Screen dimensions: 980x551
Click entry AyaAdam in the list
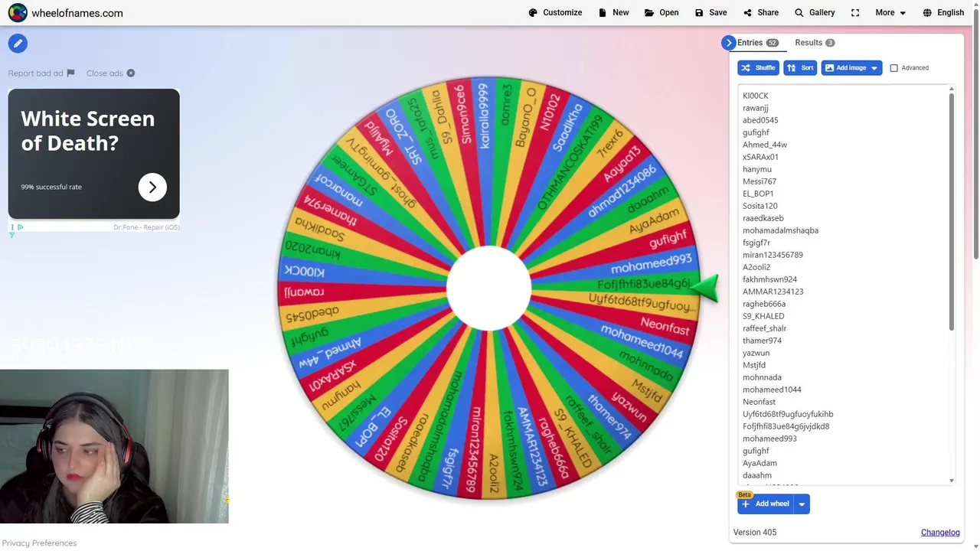click(x=759, y=463)
